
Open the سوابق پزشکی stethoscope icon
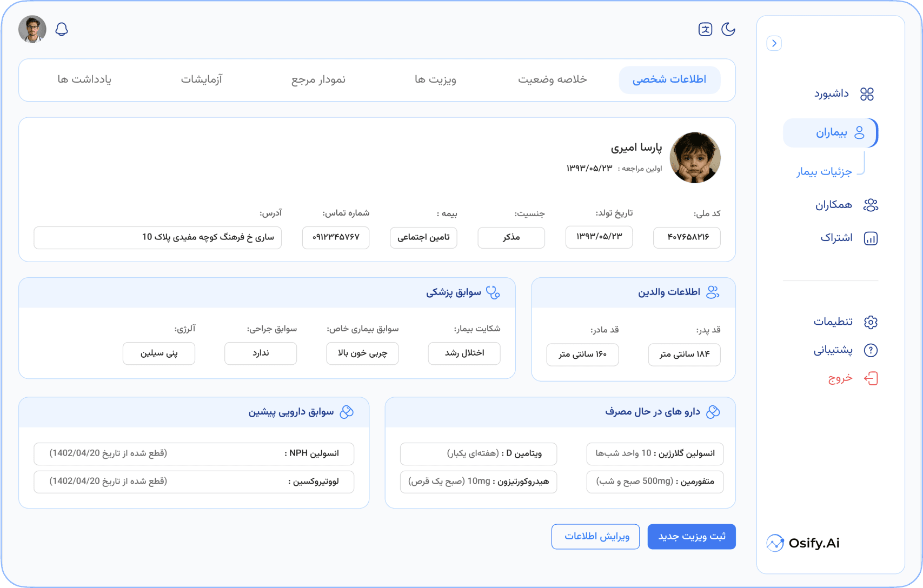pyautogui.click(x=494, y=292)
